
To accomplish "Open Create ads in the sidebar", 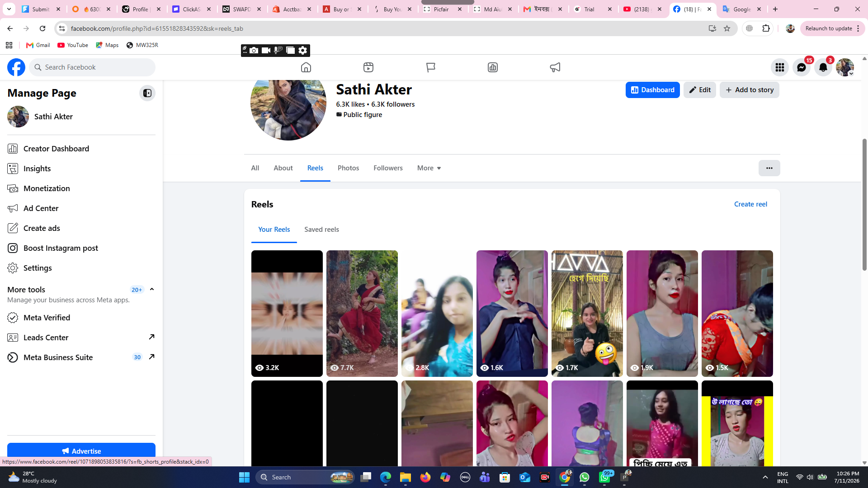I will click(x=81, y=228).
